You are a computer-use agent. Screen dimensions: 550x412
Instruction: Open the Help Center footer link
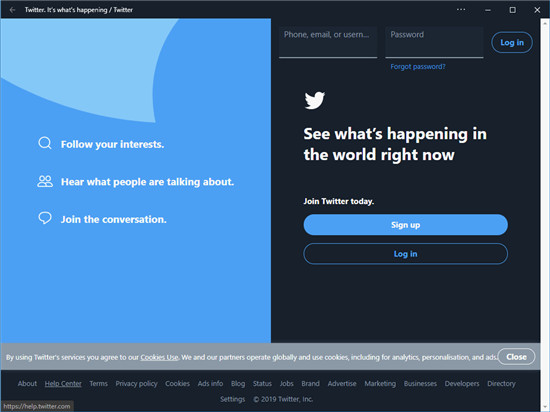pos(63,384)
